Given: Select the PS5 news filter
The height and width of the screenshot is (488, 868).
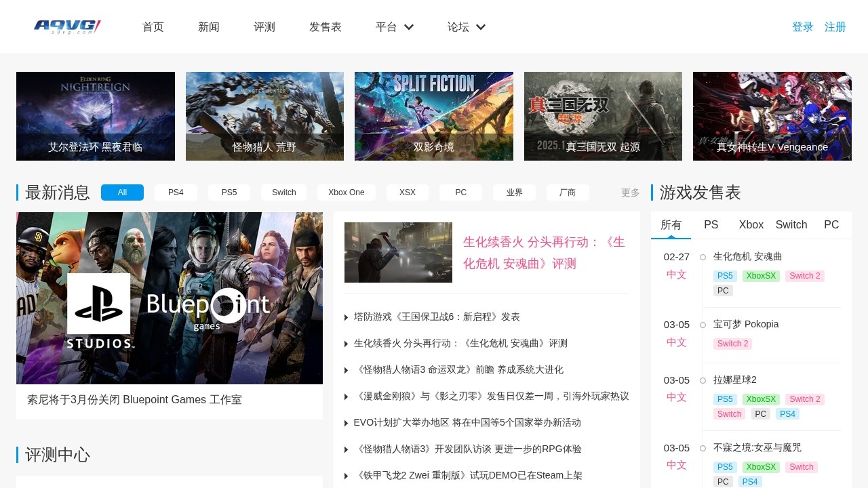Looking at the screenshot, I should tap(229, 192).
